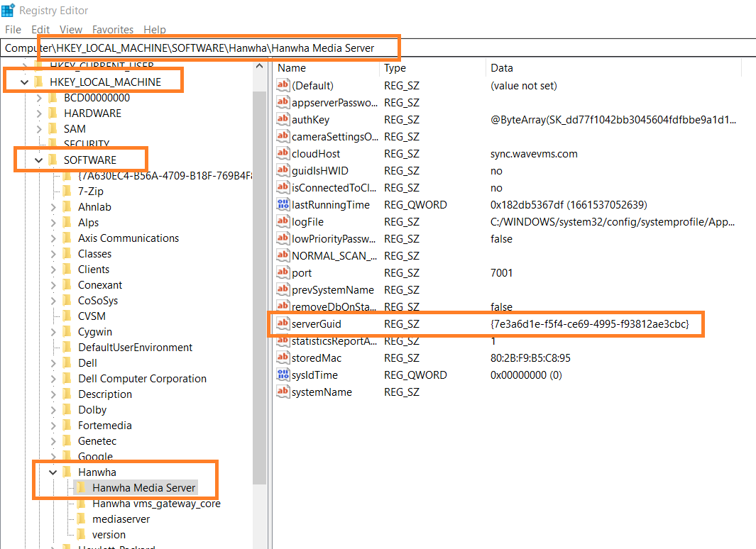Expand the Dell Computer Corporation key

coord(53,379)
